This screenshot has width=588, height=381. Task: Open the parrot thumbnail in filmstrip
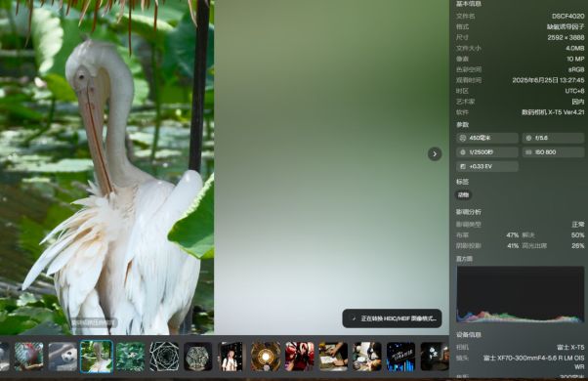tap(29, 357)
